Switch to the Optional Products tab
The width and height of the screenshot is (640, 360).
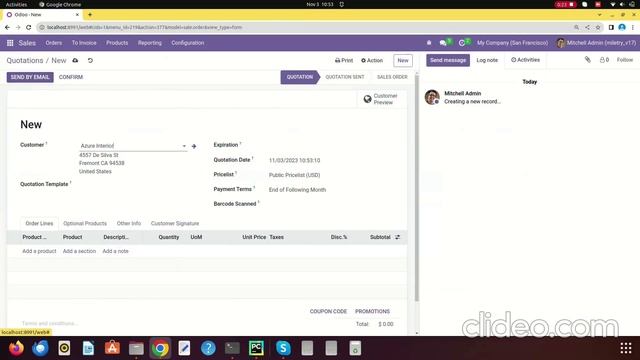tap(85, 224)
